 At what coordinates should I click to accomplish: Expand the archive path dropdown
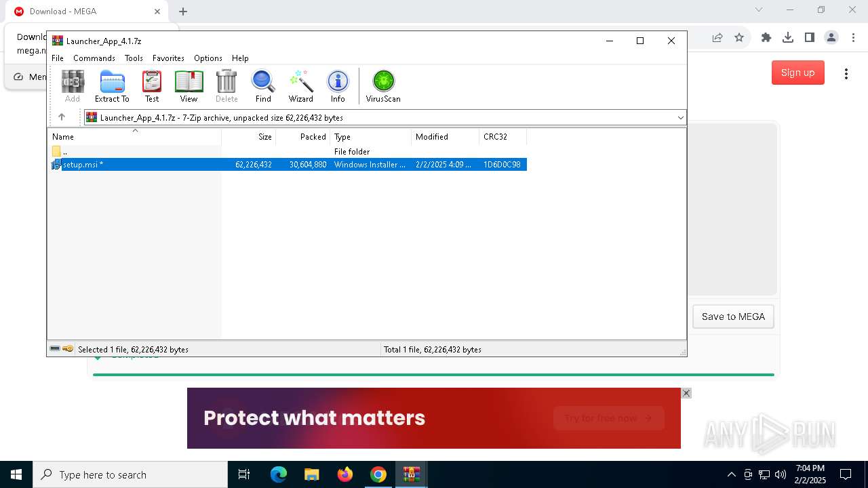click(680, 118)
